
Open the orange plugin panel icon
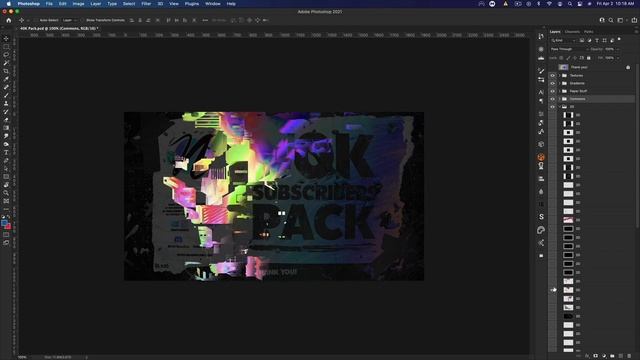[541, 157]
